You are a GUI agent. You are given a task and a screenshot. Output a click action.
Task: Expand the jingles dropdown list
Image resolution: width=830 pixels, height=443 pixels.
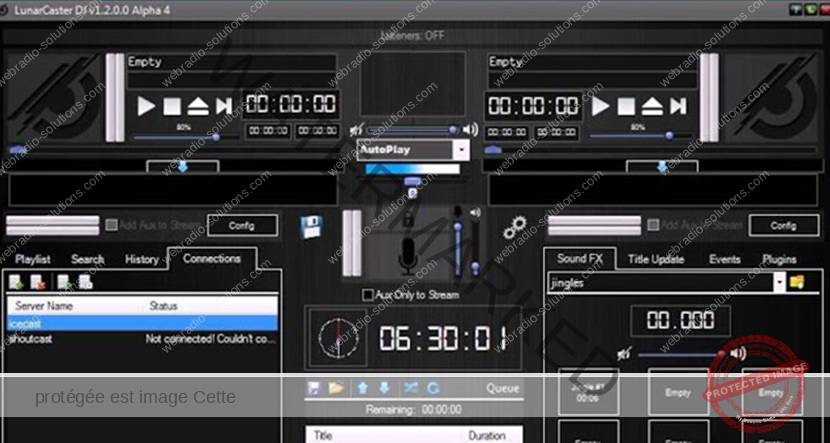click(779, 283)
